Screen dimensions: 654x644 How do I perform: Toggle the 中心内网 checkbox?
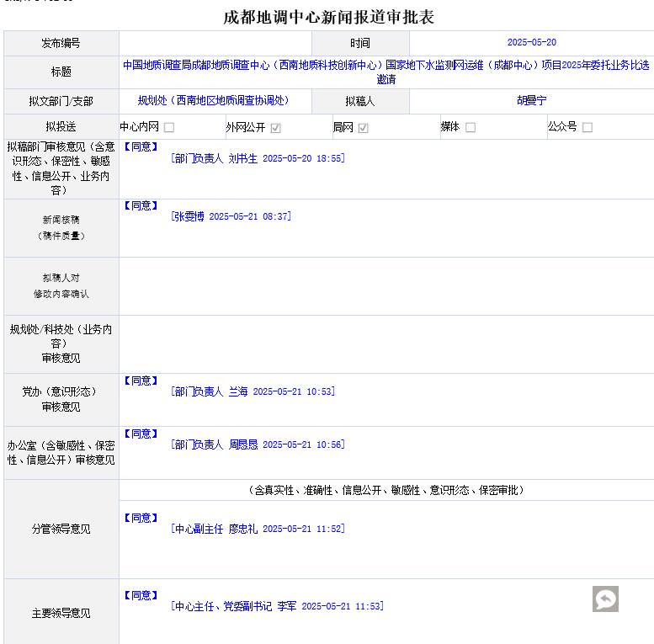click(169, 128)
